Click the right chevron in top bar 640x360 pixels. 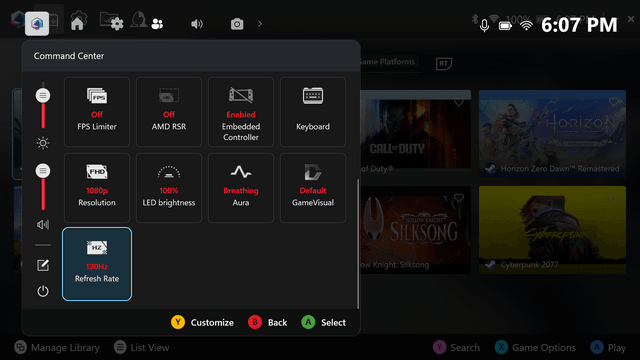click(x=260, y=24)
